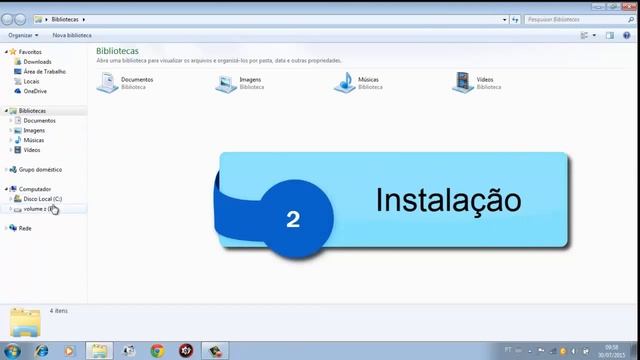Open the red circular taskbar app
The image size is (640, 360).
click(x=186, y=351)
